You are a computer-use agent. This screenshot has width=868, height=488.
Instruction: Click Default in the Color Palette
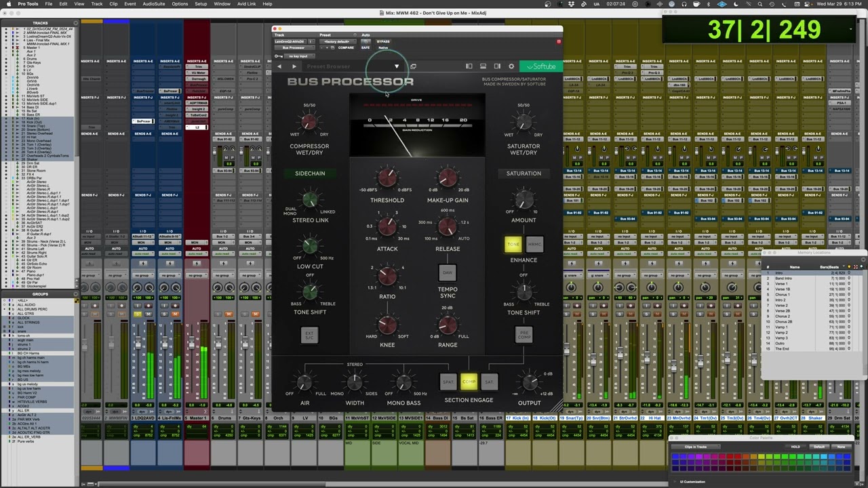tap(820, 447)
